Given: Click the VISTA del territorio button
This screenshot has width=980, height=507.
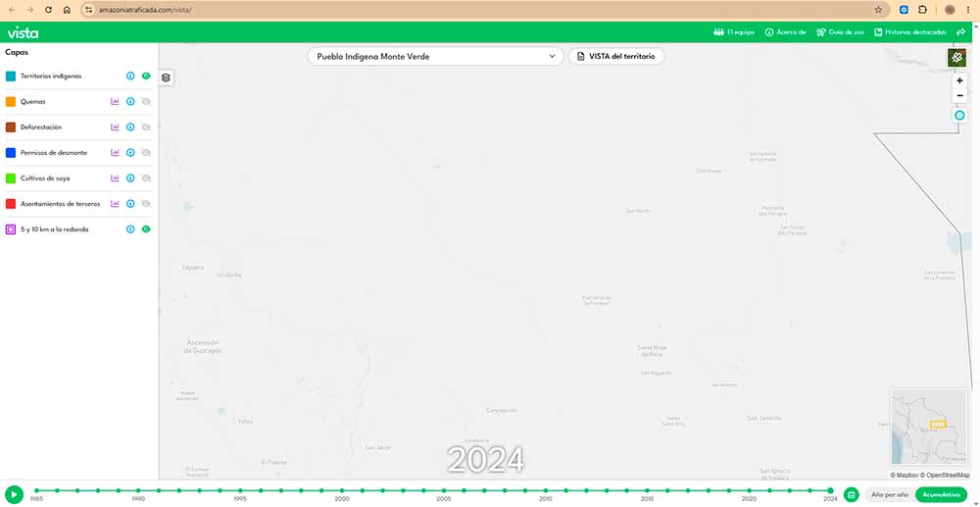Looking at the screenshot, I should (616, 56).
